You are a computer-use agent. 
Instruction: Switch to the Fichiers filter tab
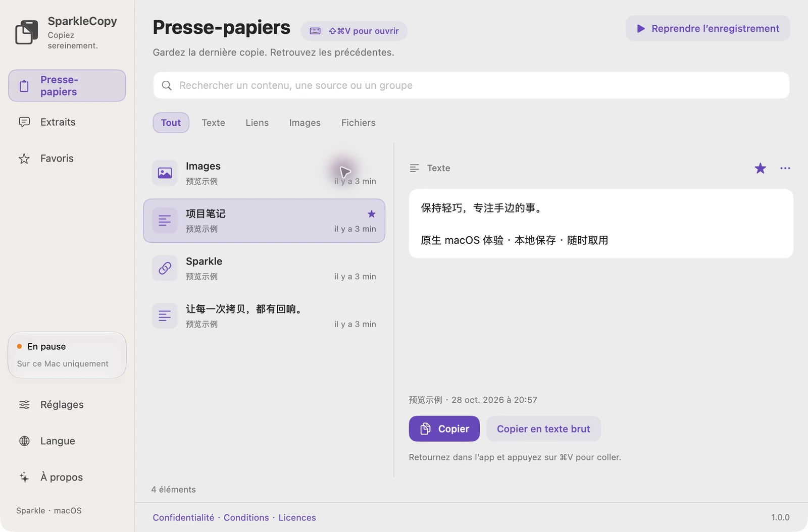click(x=359, y=123)
